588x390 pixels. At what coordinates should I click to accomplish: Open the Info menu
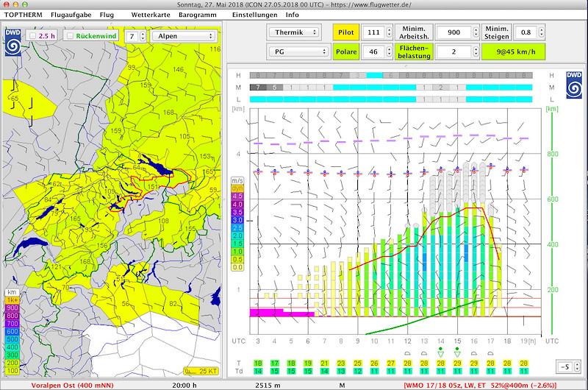tap(292, 15)
